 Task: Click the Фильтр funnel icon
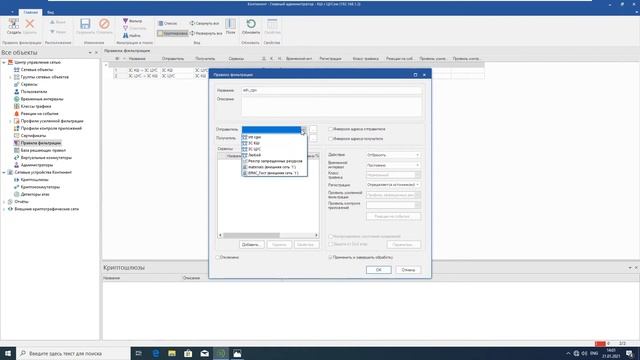point(125,21)
